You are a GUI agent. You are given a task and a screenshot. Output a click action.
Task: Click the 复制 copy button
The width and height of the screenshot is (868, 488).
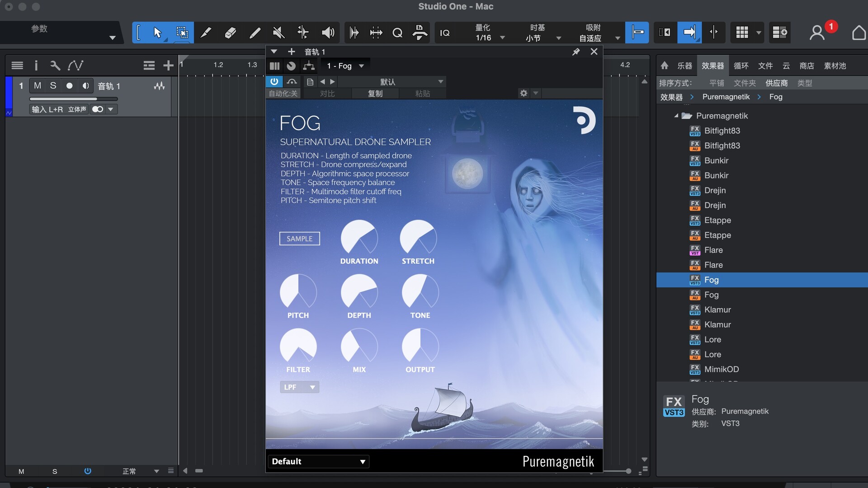(x=375, y=94)
